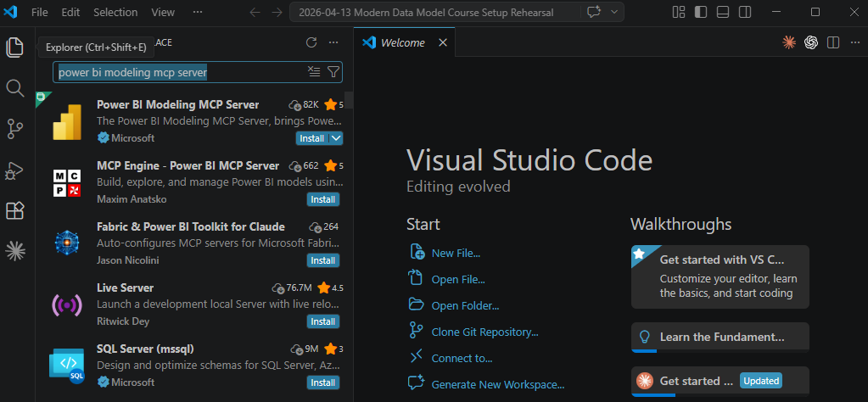Open the View menu
The image size is (868, 402).
(x=163, y=12)
